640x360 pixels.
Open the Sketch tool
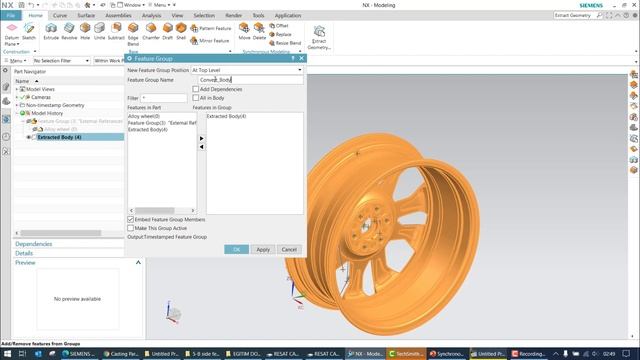click(29, 32)
